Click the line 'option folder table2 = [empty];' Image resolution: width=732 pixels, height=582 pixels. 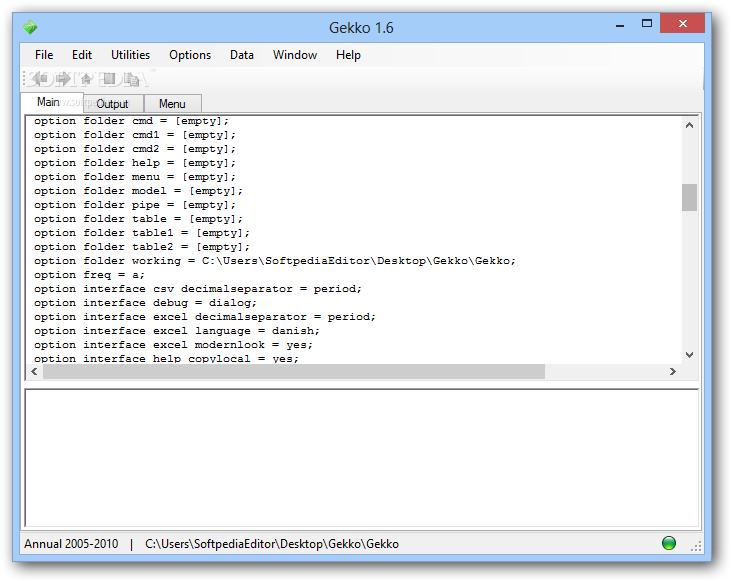pos(141,247)
